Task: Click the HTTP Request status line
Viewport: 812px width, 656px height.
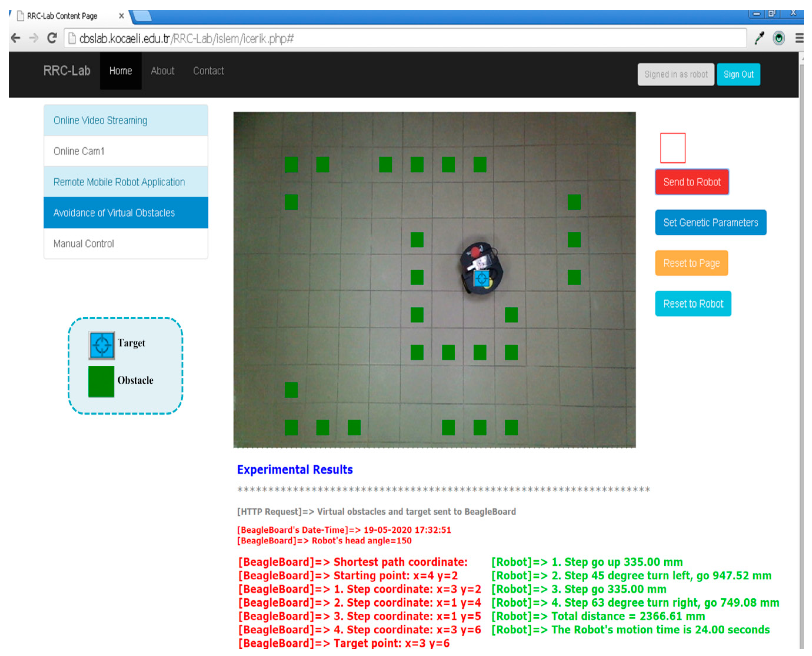Action: 376,511
